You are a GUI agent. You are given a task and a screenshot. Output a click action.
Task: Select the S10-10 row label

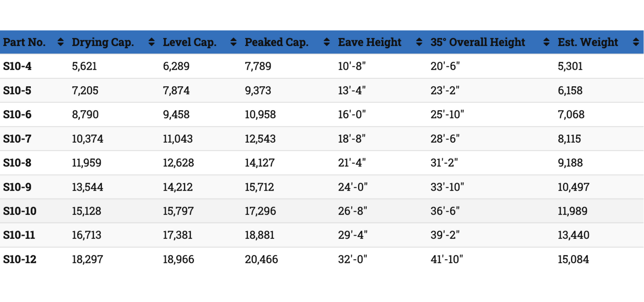click(x=20, y=211)
